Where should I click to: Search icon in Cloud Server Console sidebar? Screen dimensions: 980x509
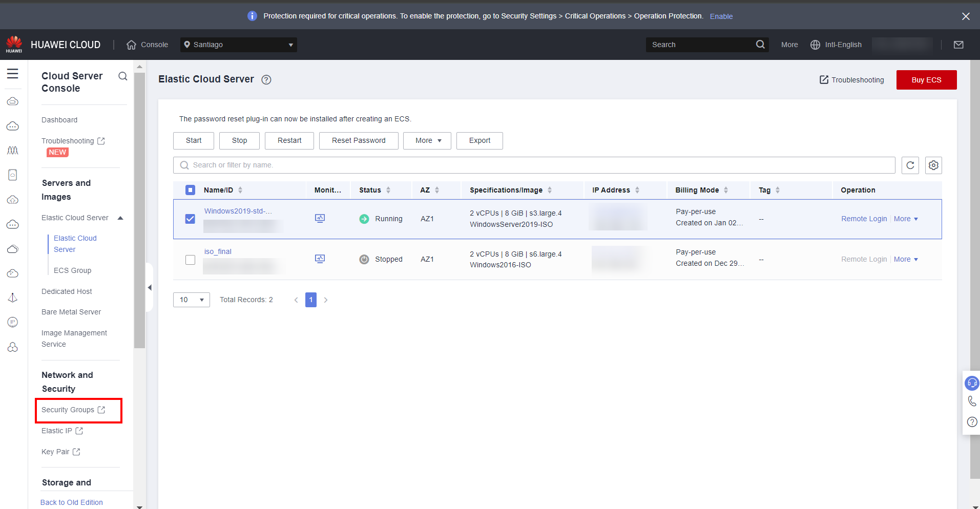coord(122,76)
